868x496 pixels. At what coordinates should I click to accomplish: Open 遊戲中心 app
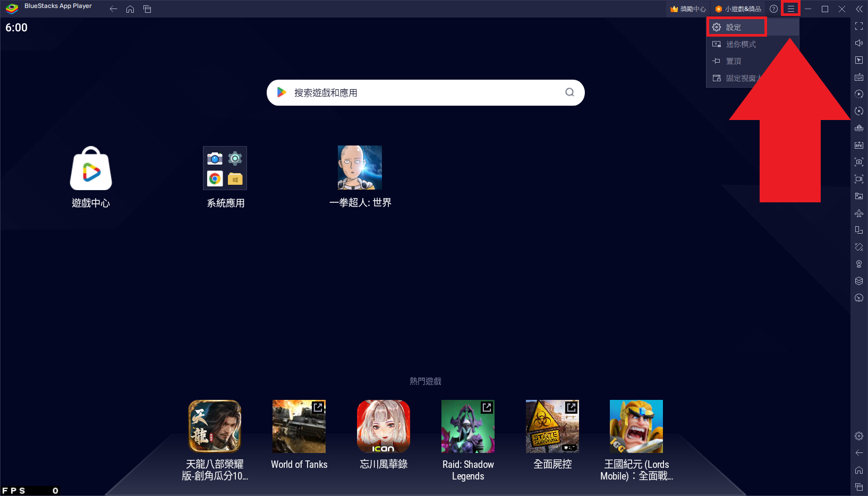pyautogui.click(x=91, y=177)
